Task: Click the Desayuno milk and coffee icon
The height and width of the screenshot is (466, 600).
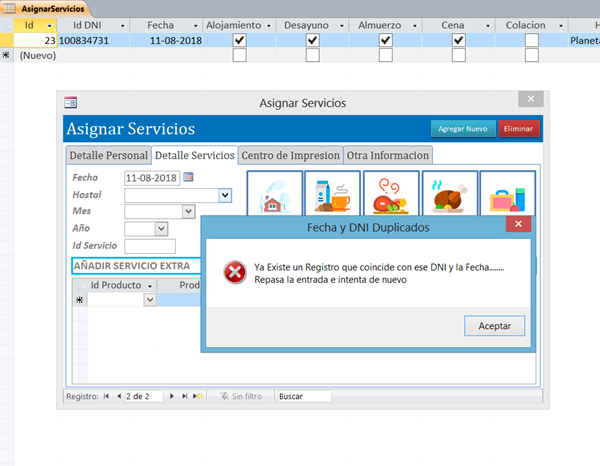Action: tap(333, 194)
